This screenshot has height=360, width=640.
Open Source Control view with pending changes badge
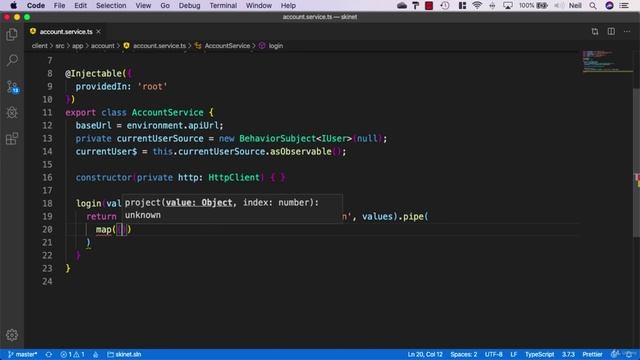[12, 87]
